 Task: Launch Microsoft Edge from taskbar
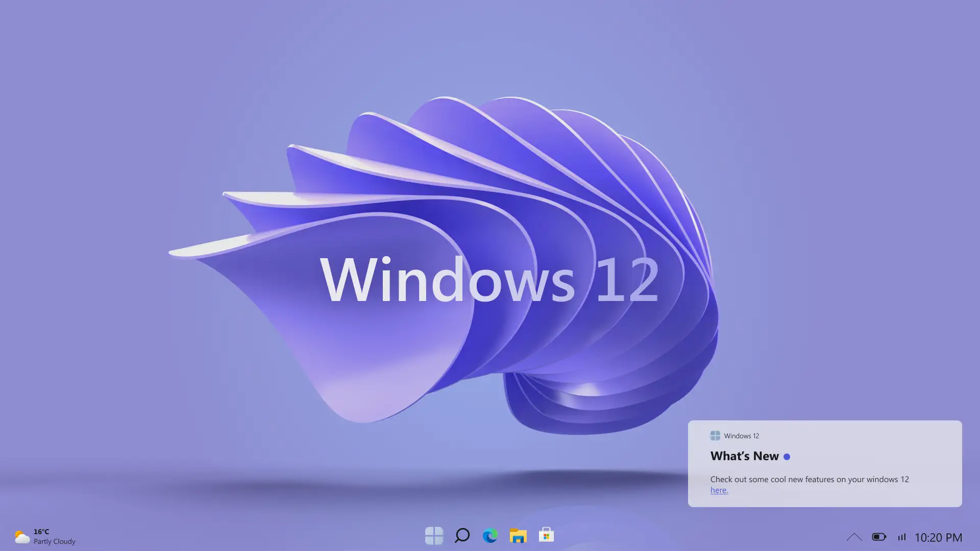tap(490, 536)
